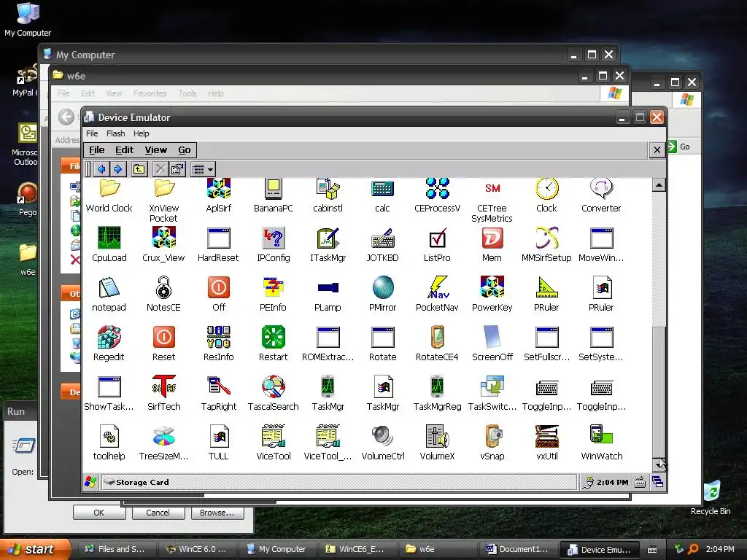Open the Edit menu in emulator explorer
The width and height of the screenshot is (747, 560).
pyautogui.click(x=124, y=150)
